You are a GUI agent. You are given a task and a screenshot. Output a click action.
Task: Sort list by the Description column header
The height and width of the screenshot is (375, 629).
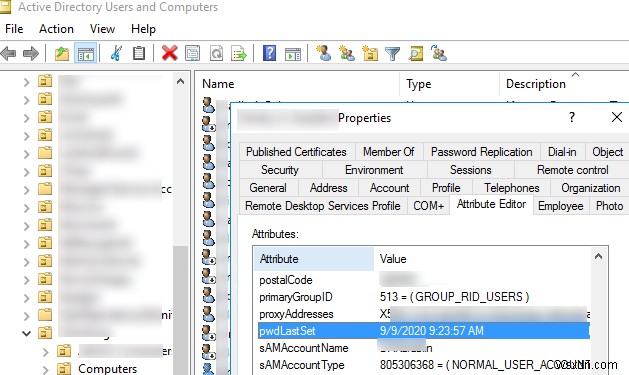click(564, 84)
